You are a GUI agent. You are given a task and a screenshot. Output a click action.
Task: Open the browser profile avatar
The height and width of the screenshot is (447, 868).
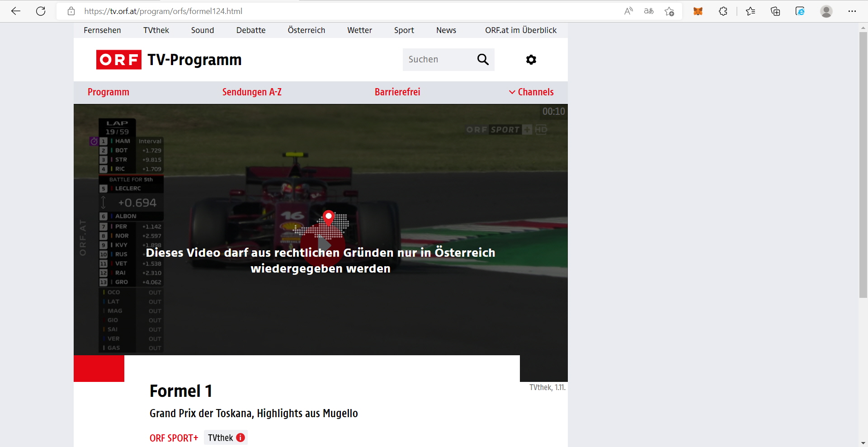pos(826,11)
